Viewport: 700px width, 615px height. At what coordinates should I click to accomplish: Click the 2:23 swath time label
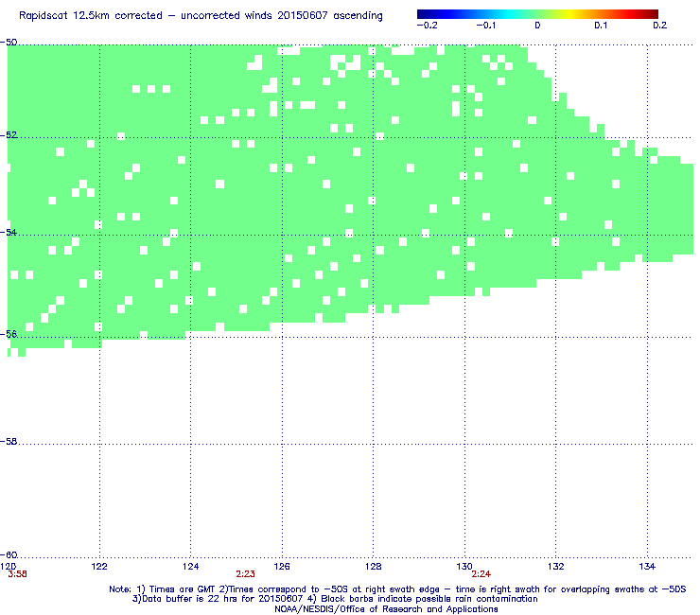click(x=246, y=574)
